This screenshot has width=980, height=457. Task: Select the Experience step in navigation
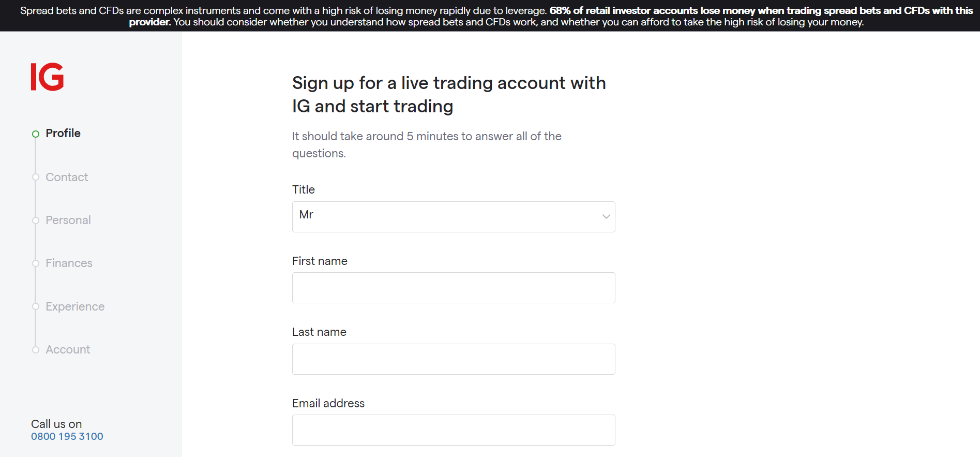point(74,306)
